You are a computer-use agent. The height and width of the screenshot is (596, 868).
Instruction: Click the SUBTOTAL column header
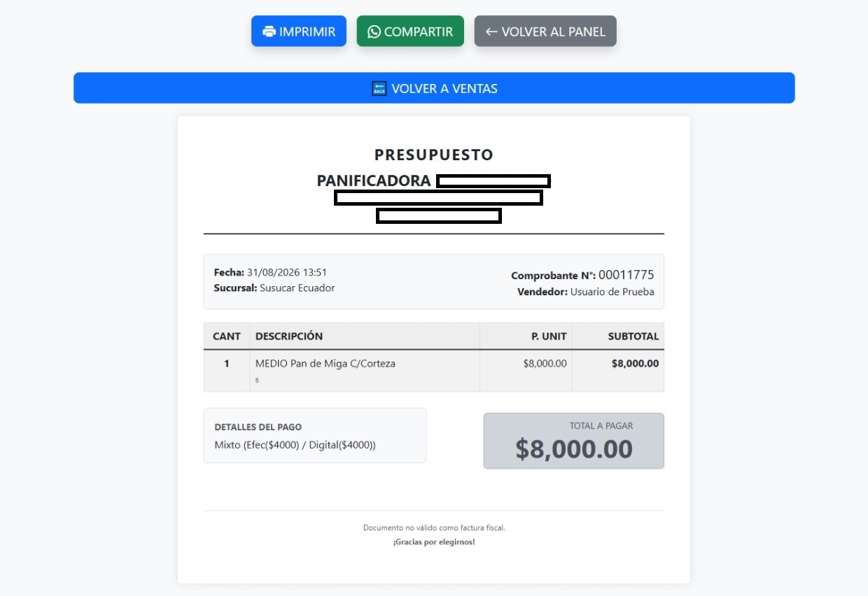633,336
